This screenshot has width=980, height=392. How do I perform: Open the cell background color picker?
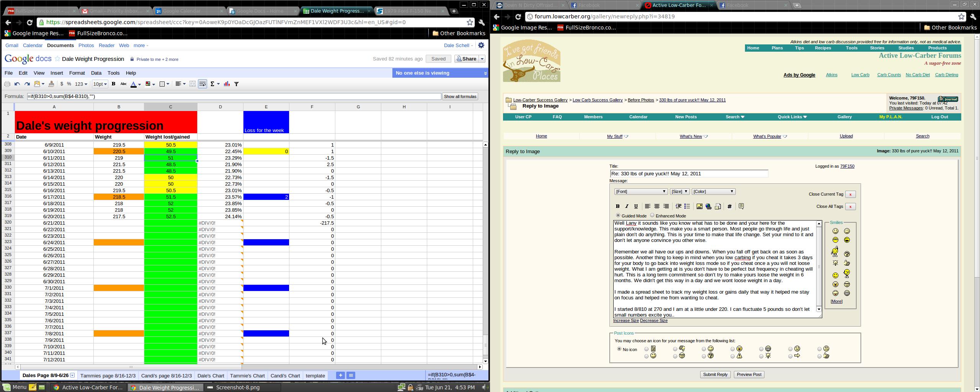[149, 84]
